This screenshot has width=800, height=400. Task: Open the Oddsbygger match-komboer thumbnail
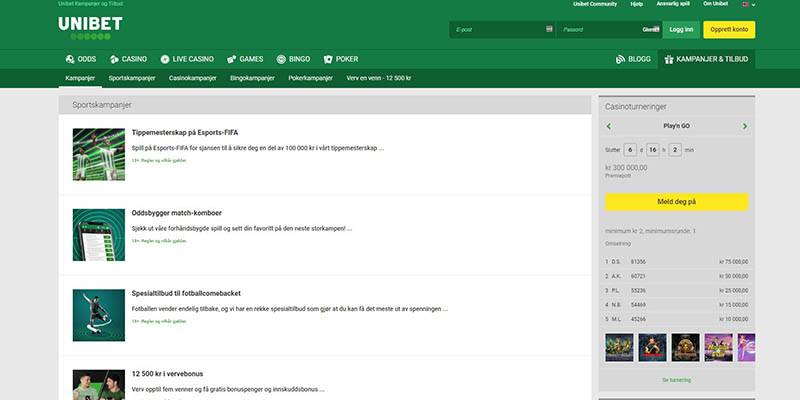98,235
